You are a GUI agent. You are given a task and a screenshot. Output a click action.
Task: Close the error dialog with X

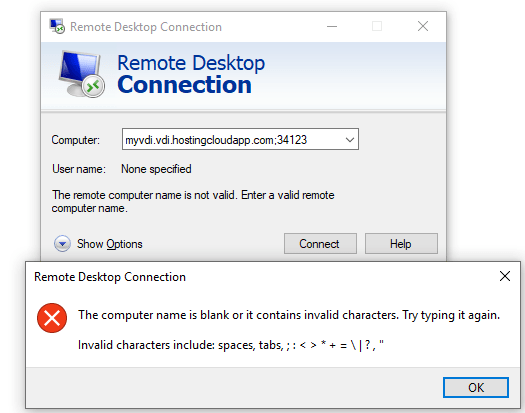click(505, 276)
